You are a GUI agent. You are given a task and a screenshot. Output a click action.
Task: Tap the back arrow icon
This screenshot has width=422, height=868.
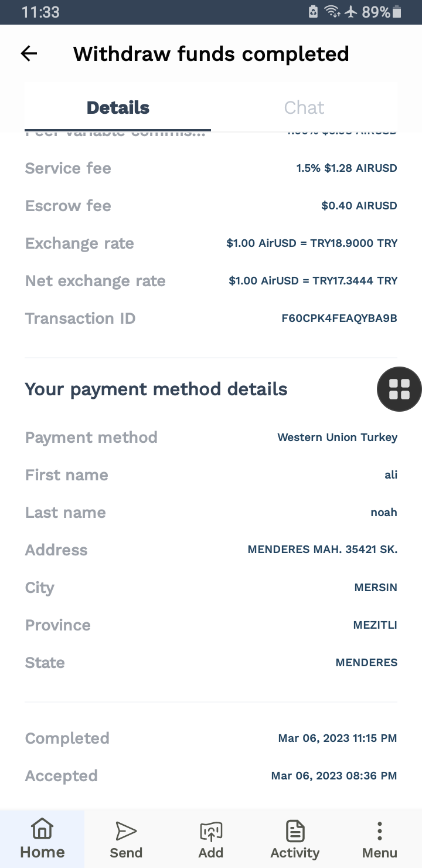click(x=29, y=54)
